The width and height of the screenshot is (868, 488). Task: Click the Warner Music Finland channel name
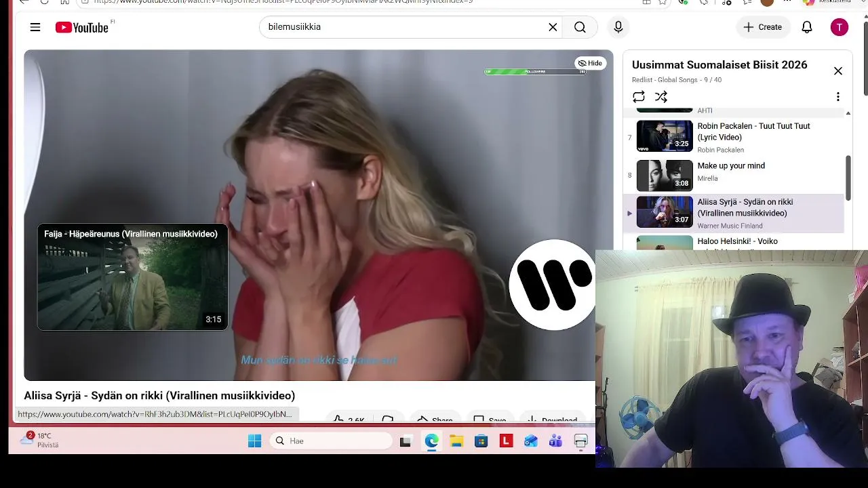click(730, 226)
